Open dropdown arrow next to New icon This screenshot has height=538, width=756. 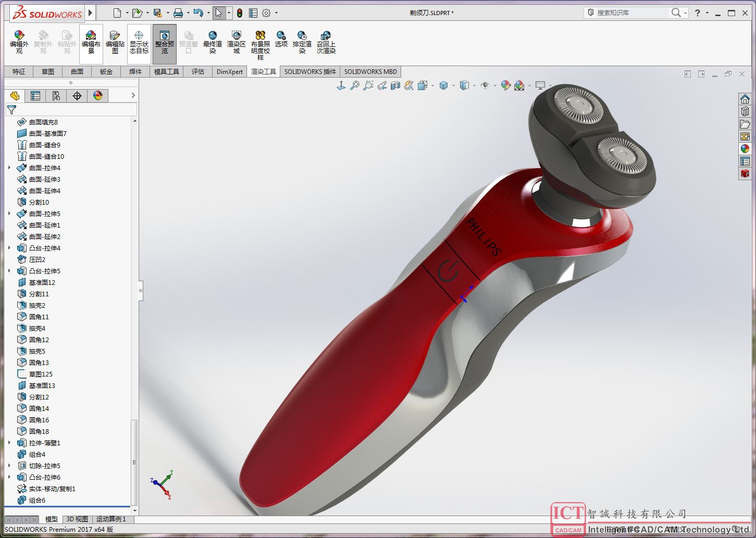click(127, 13)
